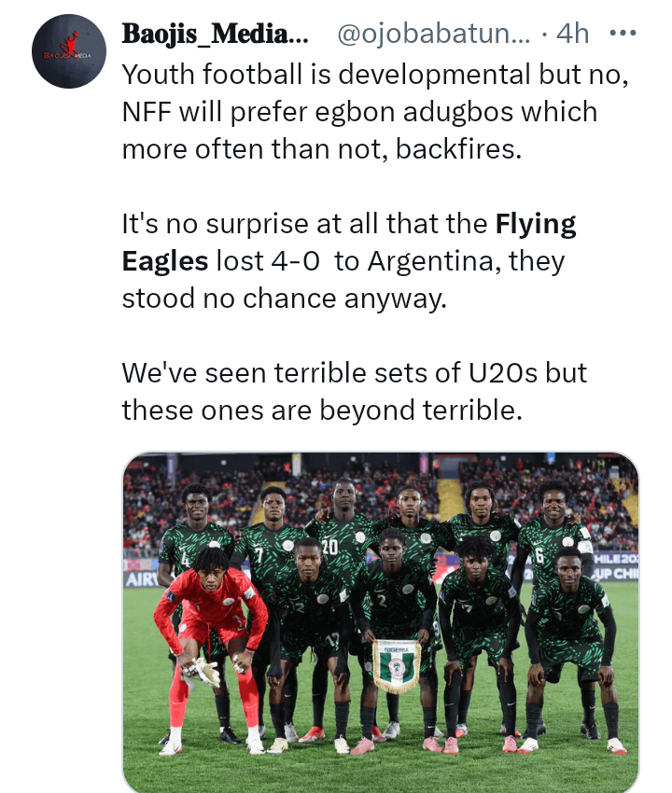Click the tweet line starting 'Youth football'
The image size is (672, 793).
point(375,74)
